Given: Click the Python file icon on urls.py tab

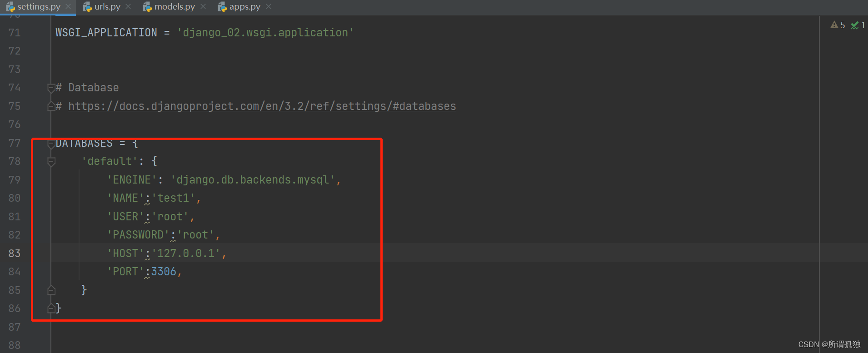Looking at the screenshot, I should point(87,7).
